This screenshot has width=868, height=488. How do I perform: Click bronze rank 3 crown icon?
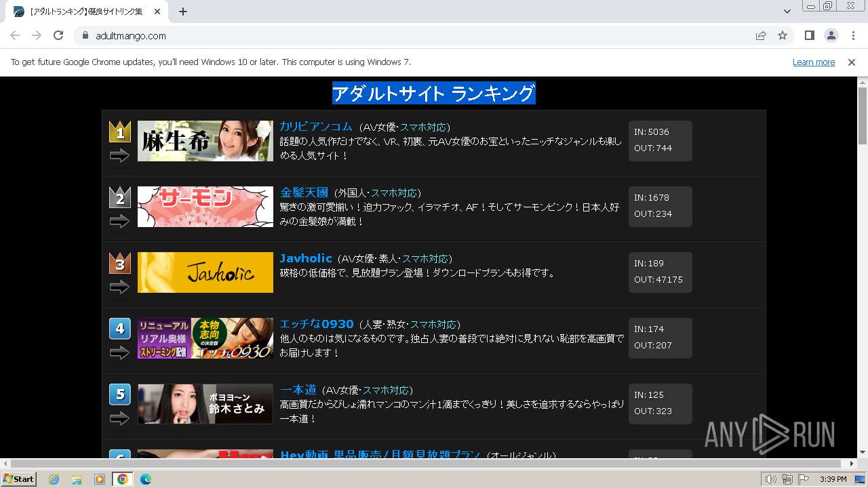[120, 263]
